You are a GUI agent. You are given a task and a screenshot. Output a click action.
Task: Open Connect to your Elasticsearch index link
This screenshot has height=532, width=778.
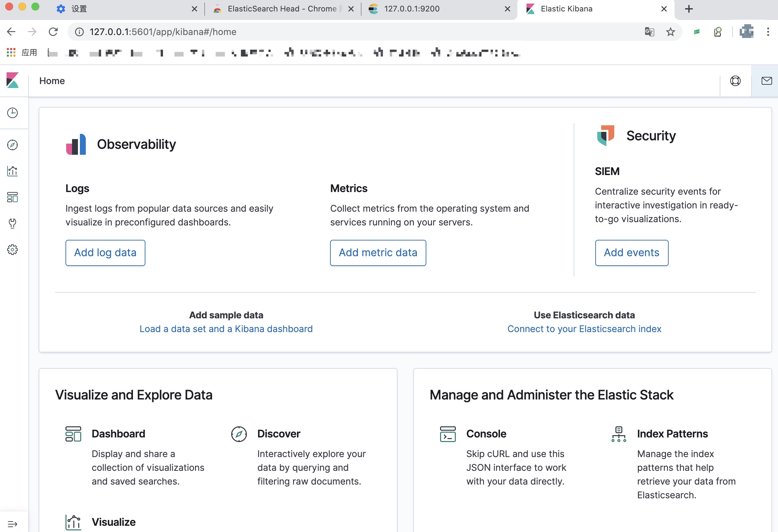point(584,329)
